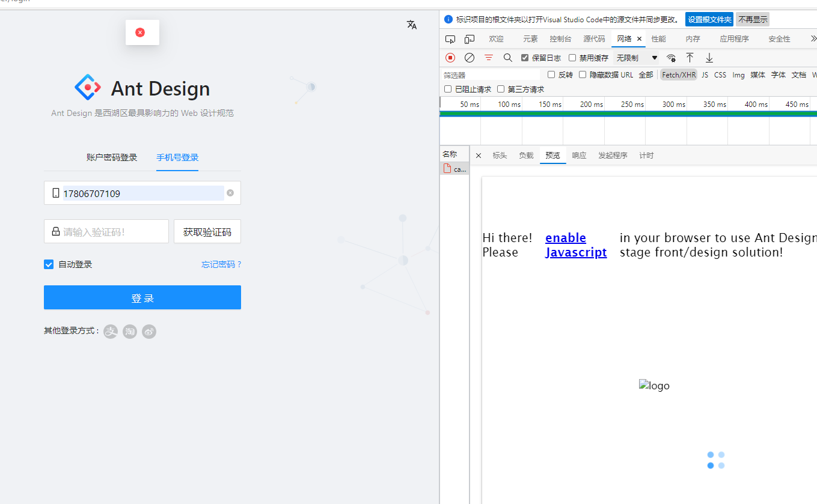Click the 筛选器 filter input in the Network panel

(490, 75)
